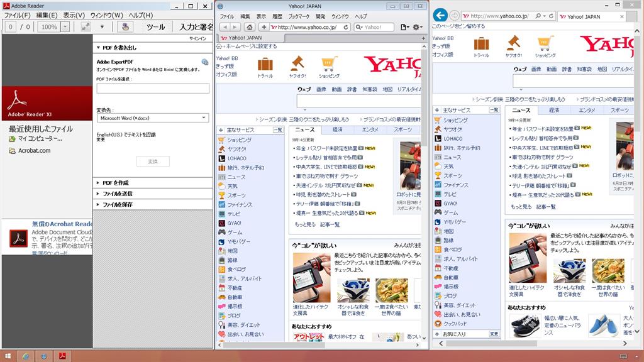Open Acrobat.com link in Adobe Reader
Screen dimensions: 644x362
coord(34,151)
